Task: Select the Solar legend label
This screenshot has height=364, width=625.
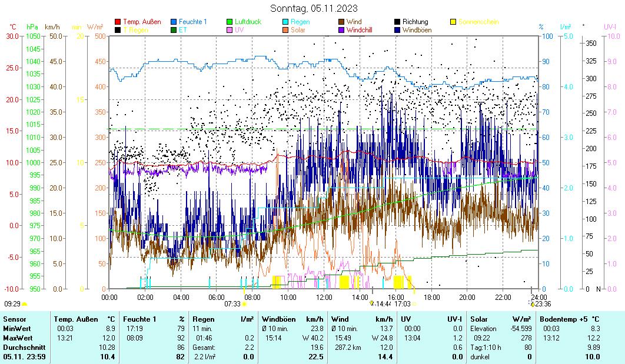Action: click(298, 29)
